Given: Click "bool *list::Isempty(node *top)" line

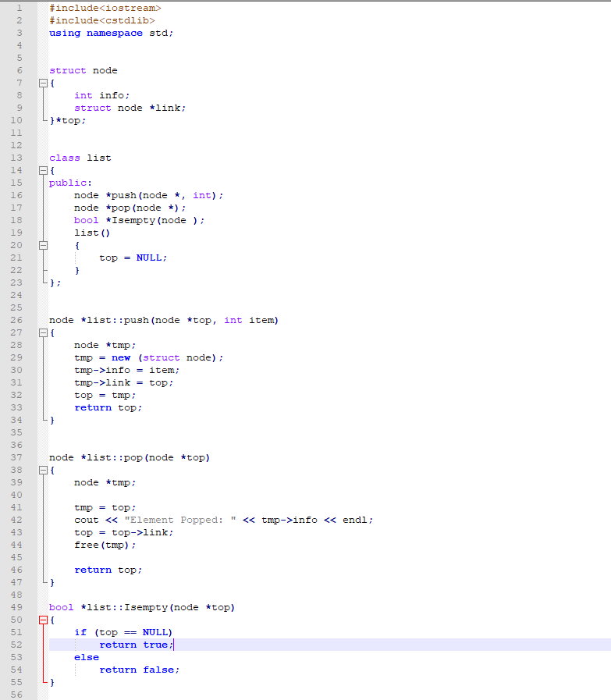Looking at the screenshot, I should click(x=142, y=608).
